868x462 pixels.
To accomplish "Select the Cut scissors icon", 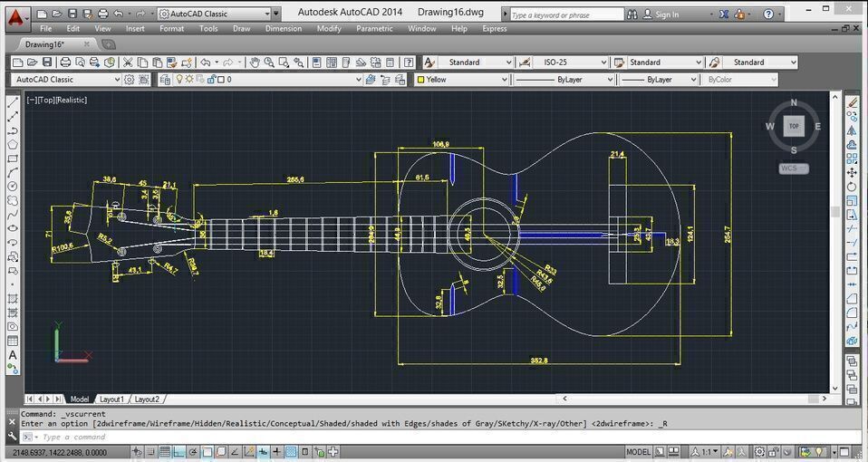I will point(128,63).
